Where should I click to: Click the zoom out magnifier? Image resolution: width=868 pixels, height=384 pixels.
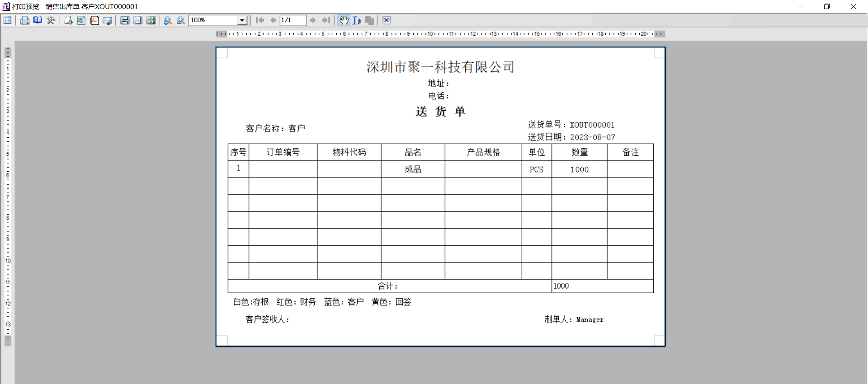pos(181,20)
